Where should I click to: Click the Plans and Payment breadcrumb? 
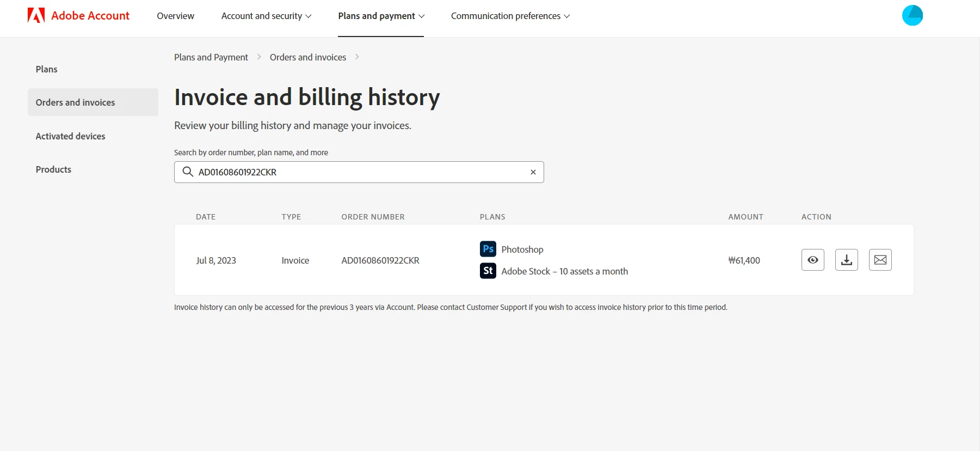(211, 57)
